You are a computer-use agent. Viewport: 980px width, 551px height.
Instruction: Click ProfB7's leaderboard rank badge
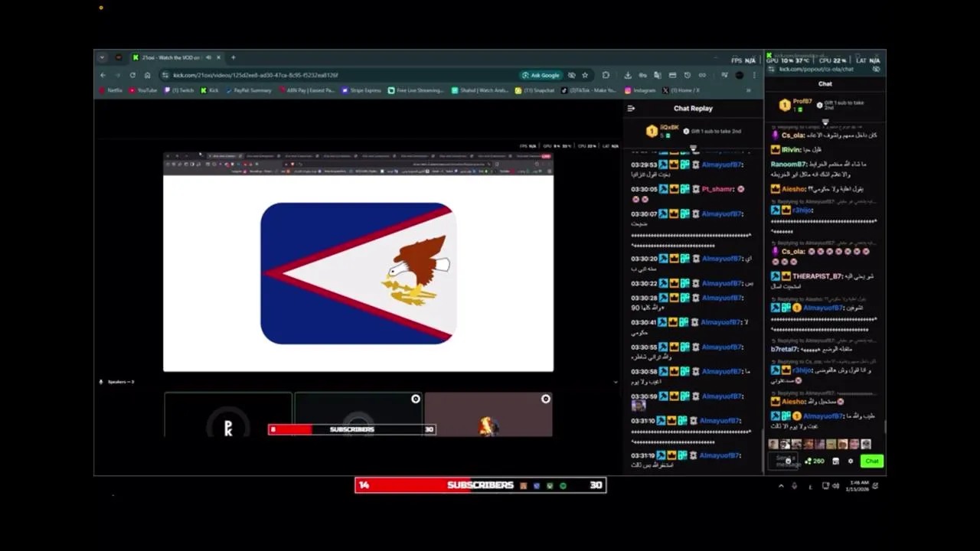(784, 105)
